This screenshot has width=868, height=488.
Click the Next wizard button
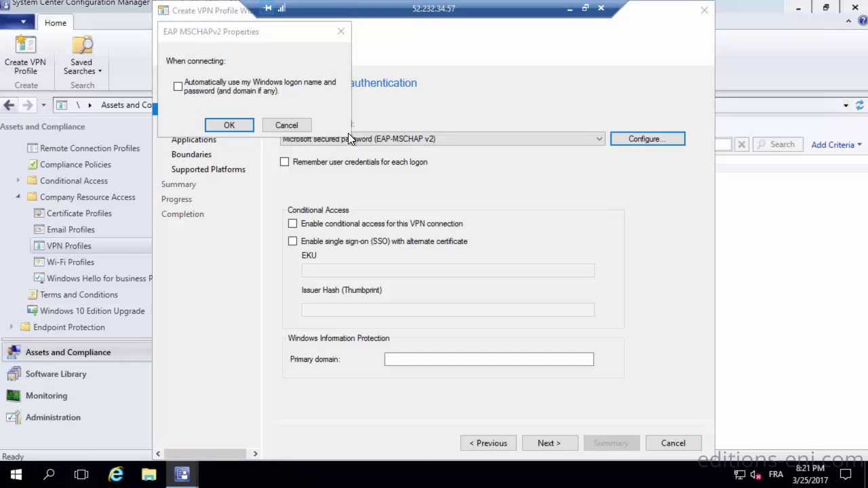pyautogui.click(x=549, y=443)
